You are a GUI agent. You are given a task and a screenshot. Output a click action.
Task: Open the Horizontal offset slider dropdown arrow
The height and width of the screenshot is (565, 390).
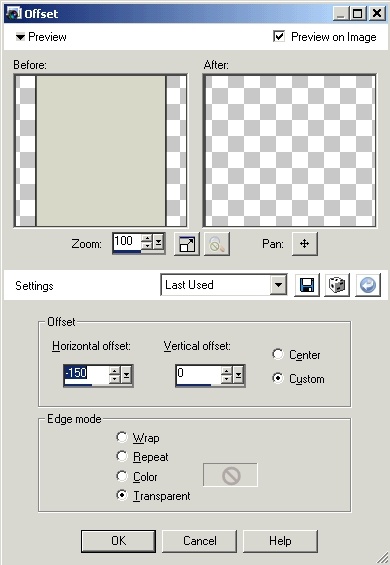(126, 375)
